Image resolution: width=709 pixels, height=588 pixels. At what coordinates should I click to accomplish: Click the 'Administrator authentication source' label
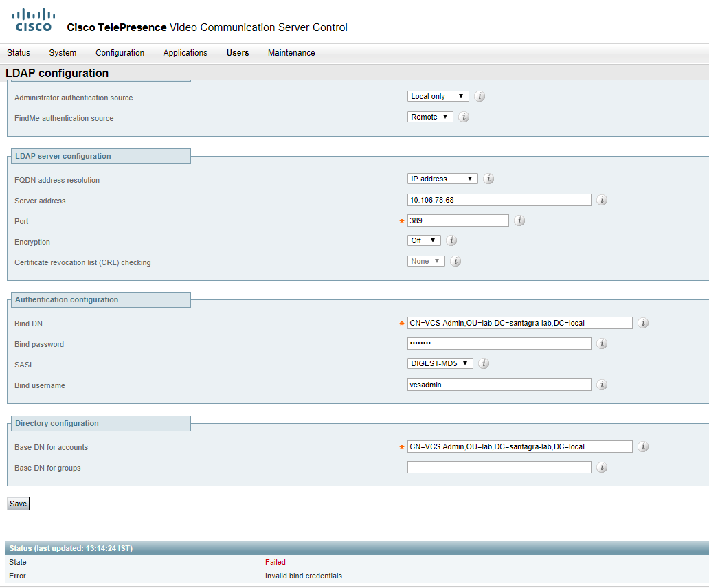74,98
